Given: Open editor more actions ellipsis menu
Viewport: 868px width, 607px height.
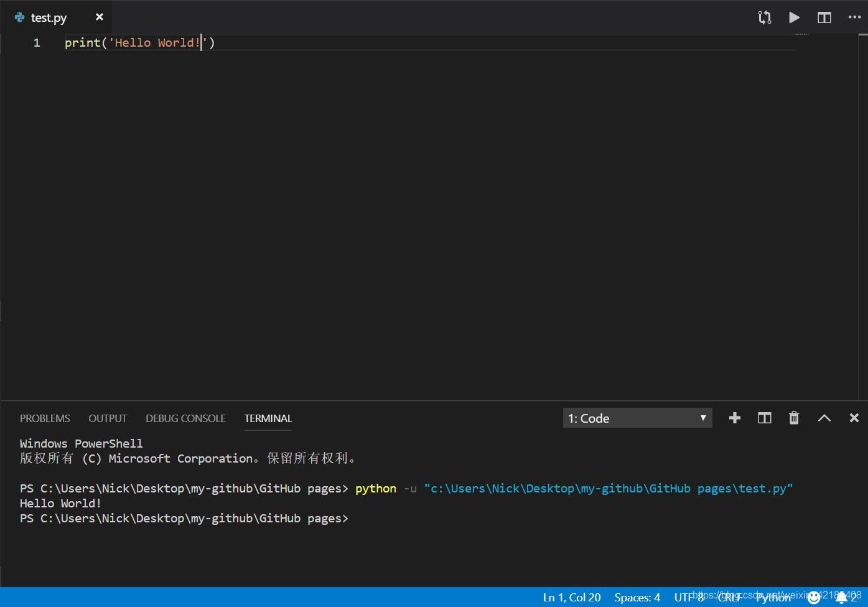Looking at the screenshot, I should (x=854, y=17).
